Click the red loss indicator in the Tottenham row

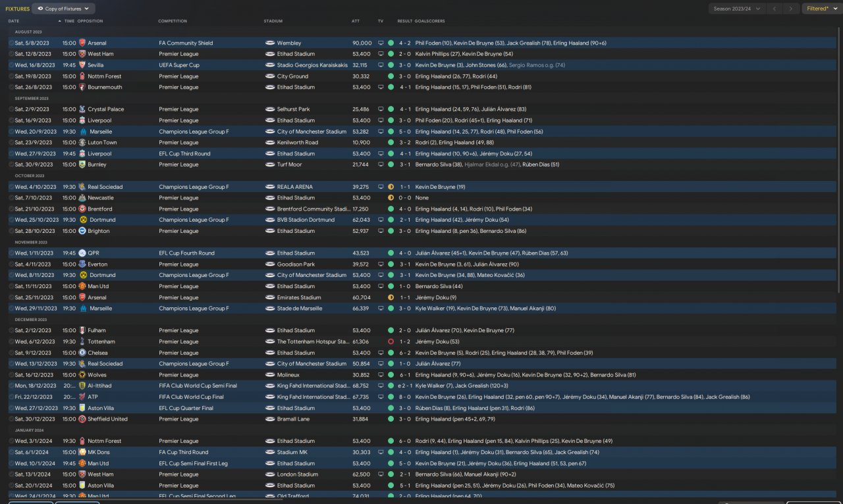coord(391,341)
